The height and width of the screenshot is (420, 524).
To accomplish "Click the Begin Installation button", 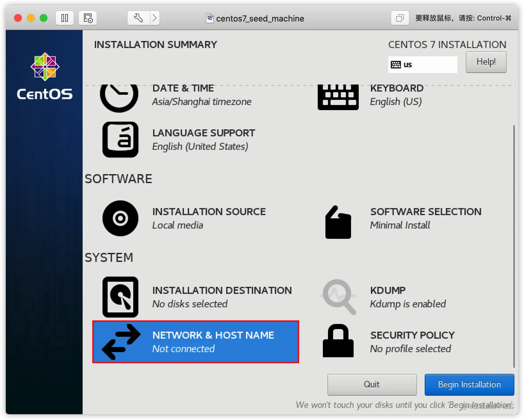I will click(469, 384).
